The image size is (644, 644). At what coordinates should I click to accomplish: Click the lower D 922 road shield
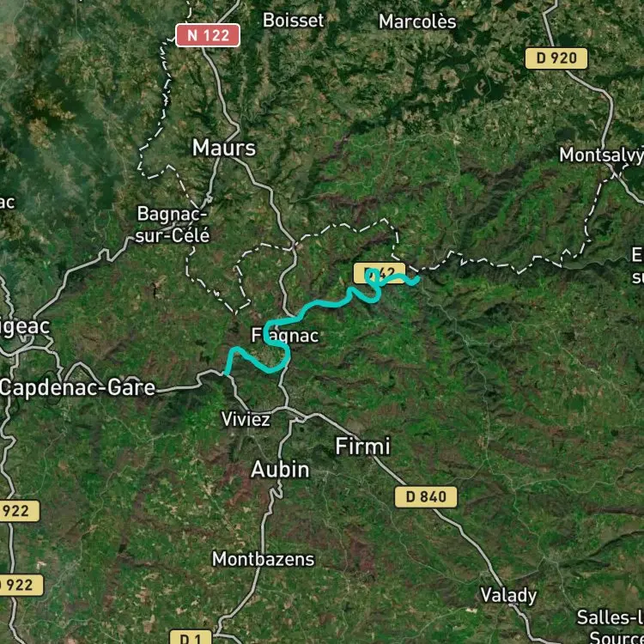point(19,585)
